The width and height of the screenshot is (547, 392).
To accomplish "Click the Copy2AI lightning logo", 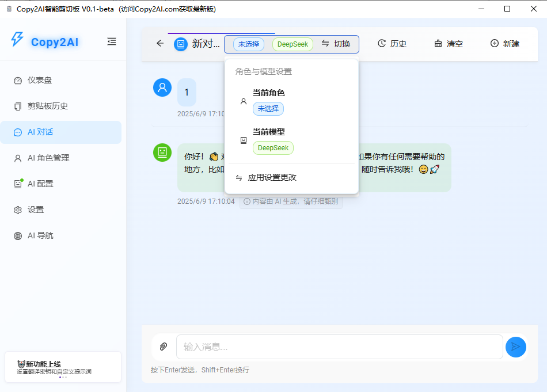I will coord(17,40).
